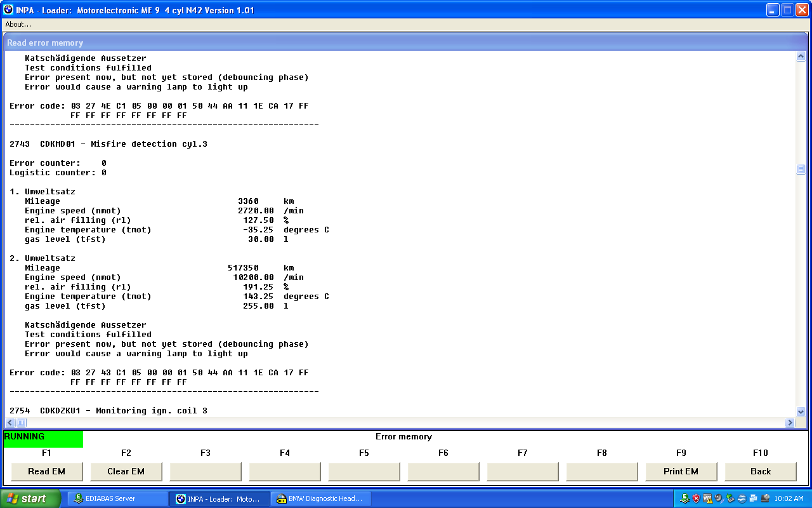812x508 pixels.
Task: Click the EDIABAS tray icon with green E
Action: pyautogui.click(x=685, y=498)
